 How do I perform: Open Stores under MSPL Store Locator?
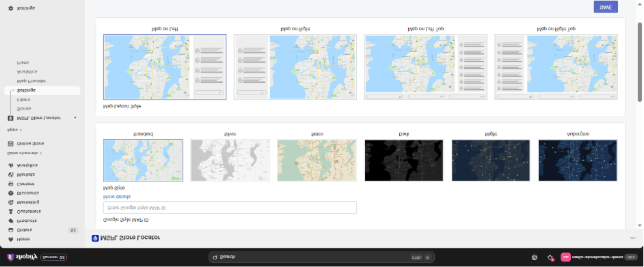point(23,109)
